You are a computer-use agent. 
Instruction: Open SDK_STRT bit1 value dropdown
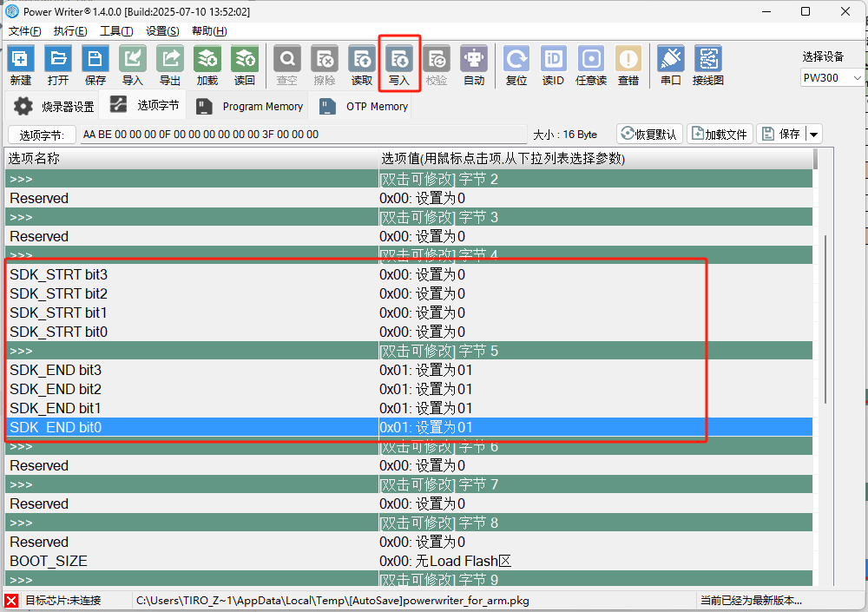click(x=595, y=313)
